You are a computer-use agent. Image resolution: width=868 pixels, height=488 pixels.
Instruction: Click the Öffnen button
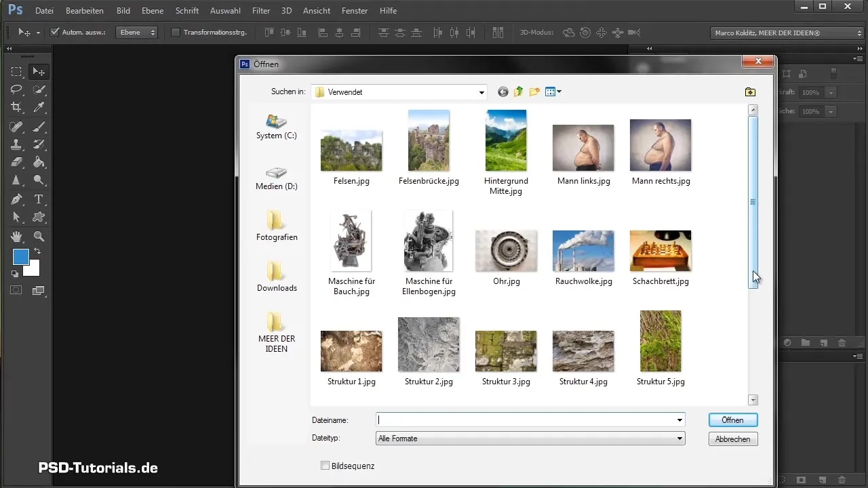pyautogui.click(x=732, y=420)
